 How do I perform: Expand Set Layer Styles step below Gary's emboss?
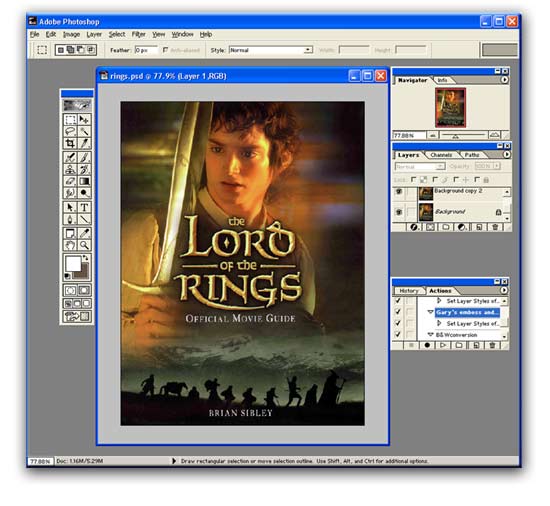439,323
